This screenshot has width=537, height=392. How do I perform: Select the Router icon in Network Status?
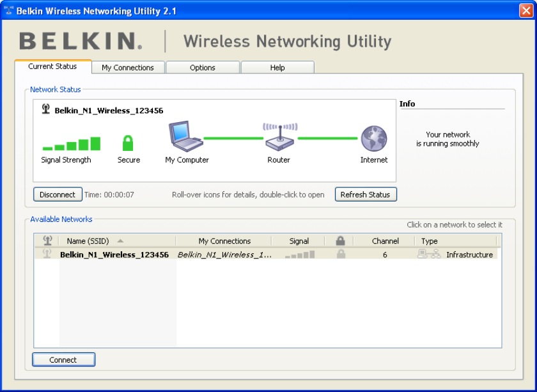click(280, 137)
